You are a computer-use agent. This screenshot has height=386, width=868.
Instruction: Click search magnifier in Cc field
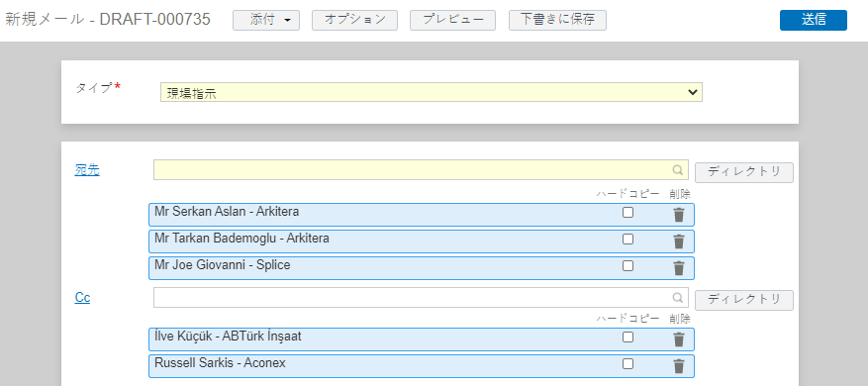678,297
